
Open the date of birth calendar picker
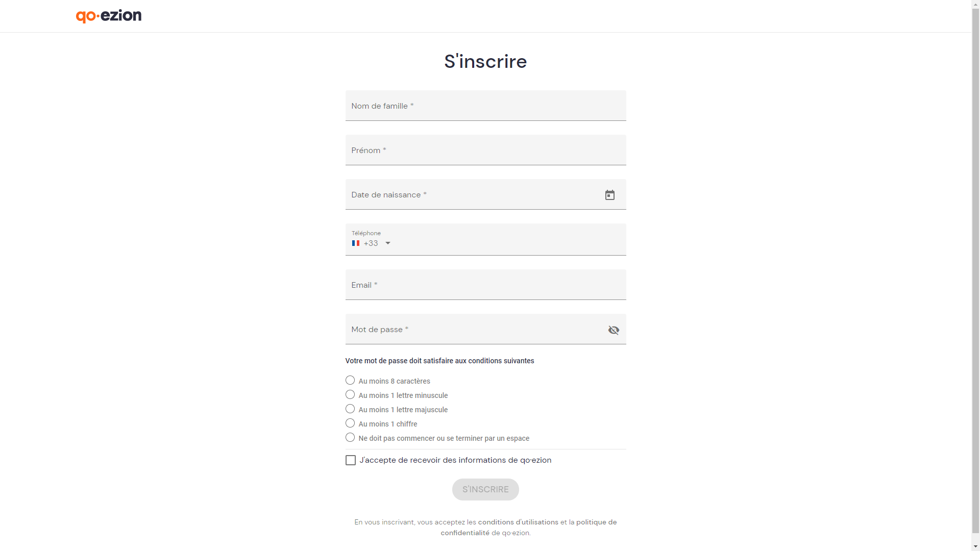click(609, 195)
